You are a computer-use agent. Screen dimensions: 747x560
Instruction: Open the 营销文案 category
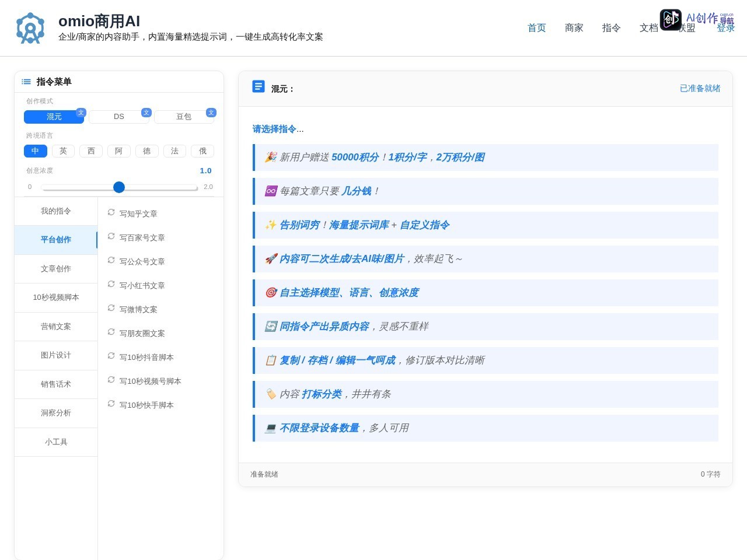tap(56, 327)
